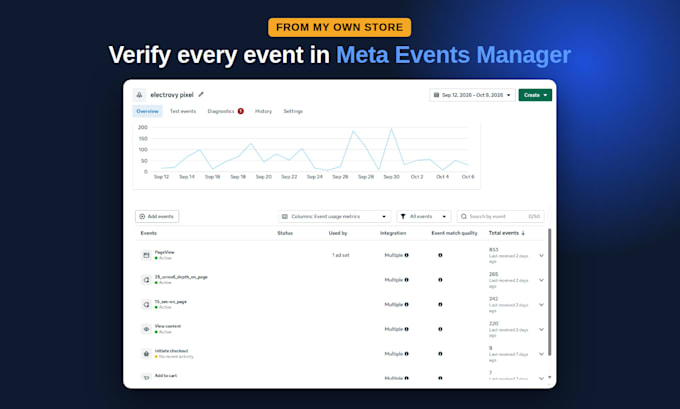Viewport: 680px width, 409px height.
Task: Expand the PageView event row
Action: click(541, 255)
